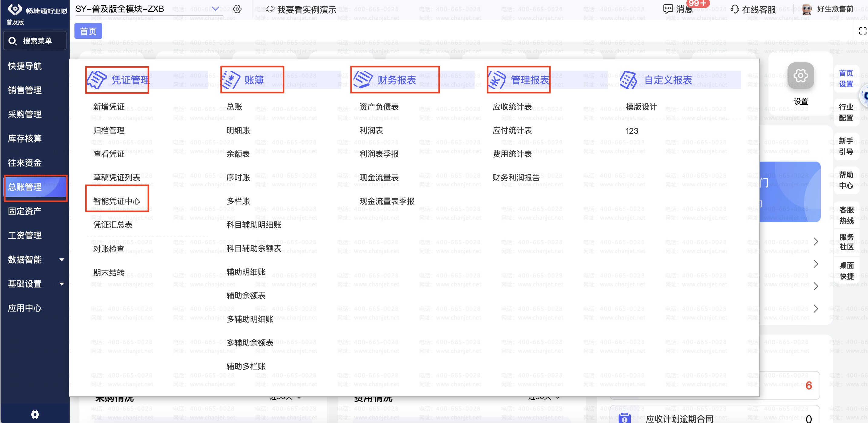Open 固定资产 in sidebar

click(25, 211)
